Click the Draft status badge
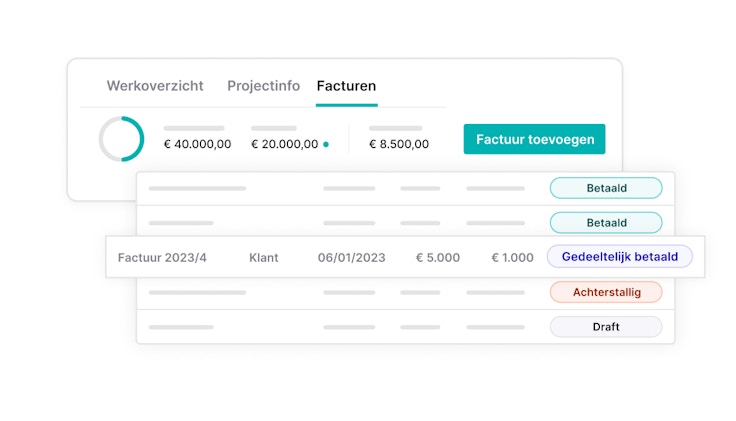 coord(606,327)
